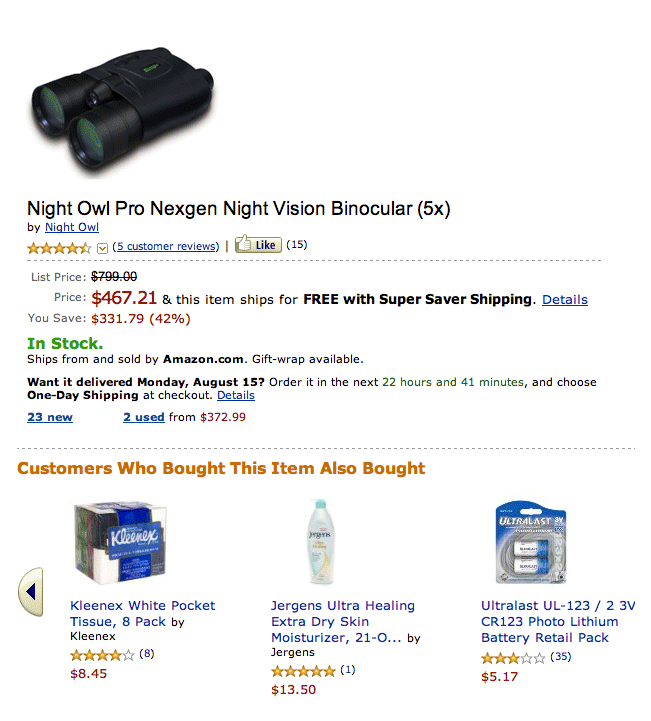View the 23 new offers
651x721 pixels.
(x=50, y=417)
